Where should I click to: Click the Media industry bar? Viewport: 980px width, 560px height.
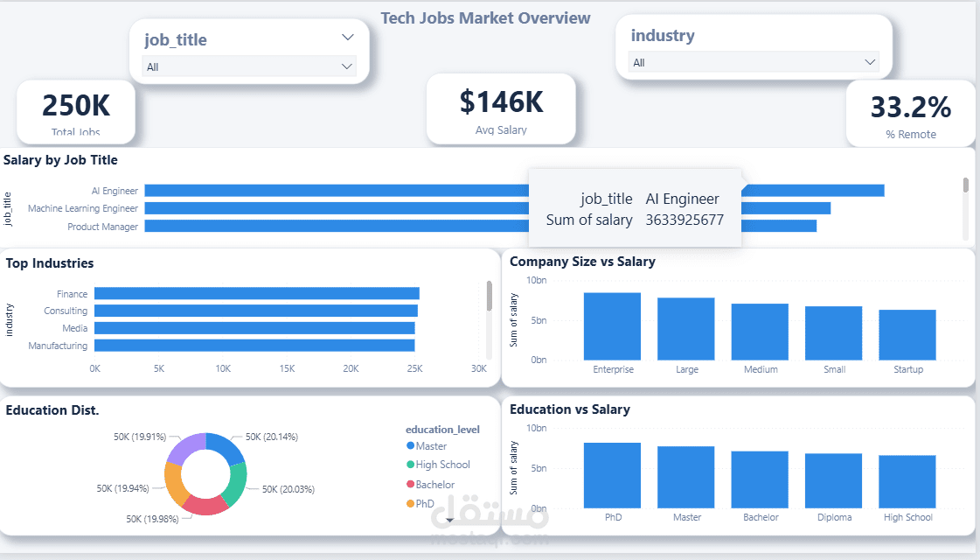point(254,328)
